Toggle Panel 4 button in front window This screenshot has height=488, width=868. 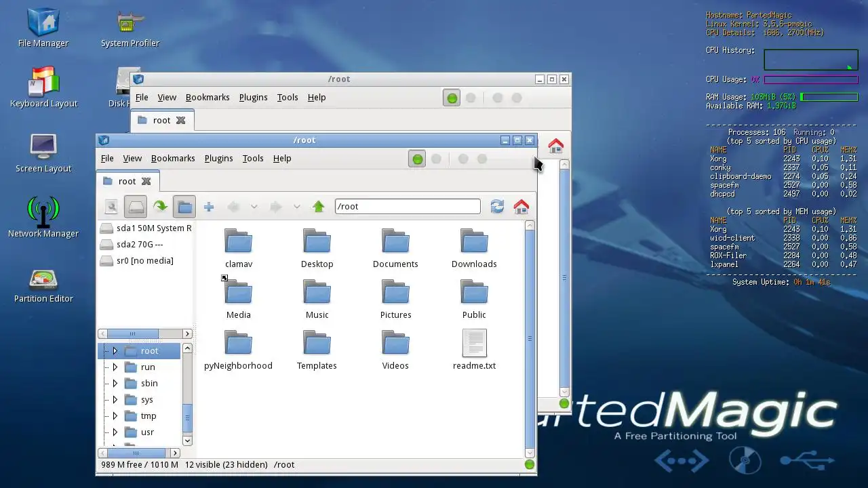482,159
